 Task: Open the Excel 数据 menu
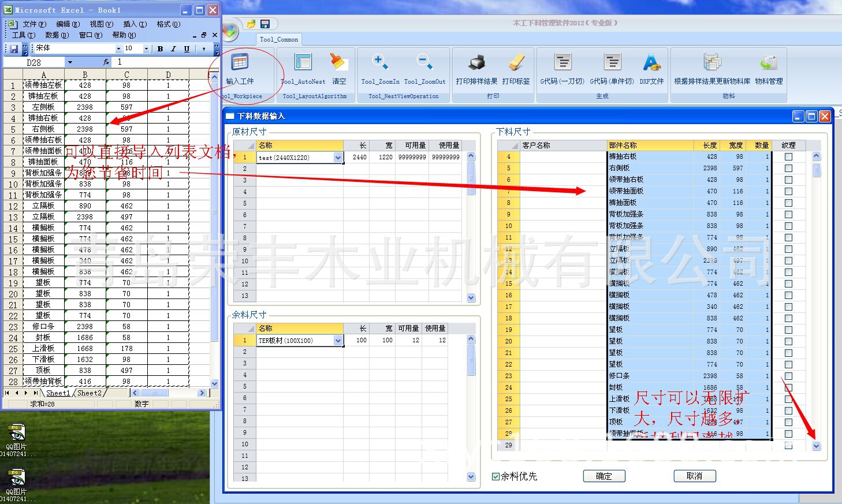click(x=57, y=35)
